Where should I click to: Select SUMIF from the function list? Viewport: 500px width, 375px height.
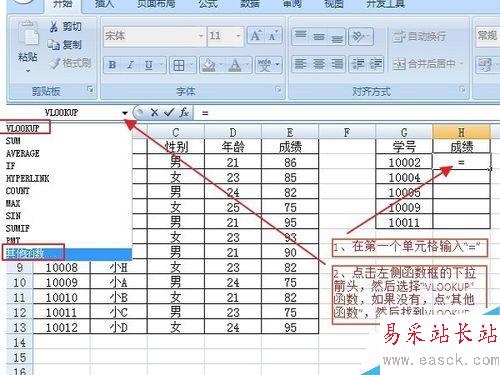pyautogui.click(x=18, y=228)
